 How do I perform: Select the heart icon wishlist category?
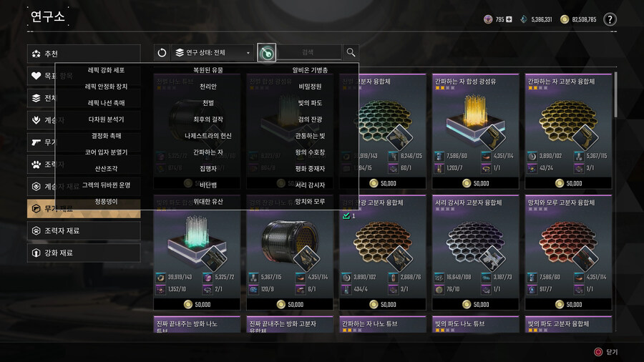pyautogui.click(x=36, y=76)
